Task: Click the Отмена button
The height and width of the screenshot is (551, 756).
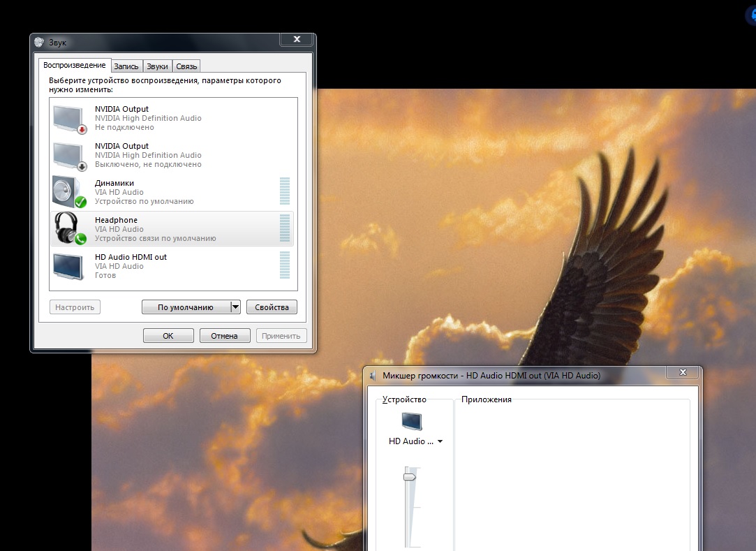Action: coord(224,336)
